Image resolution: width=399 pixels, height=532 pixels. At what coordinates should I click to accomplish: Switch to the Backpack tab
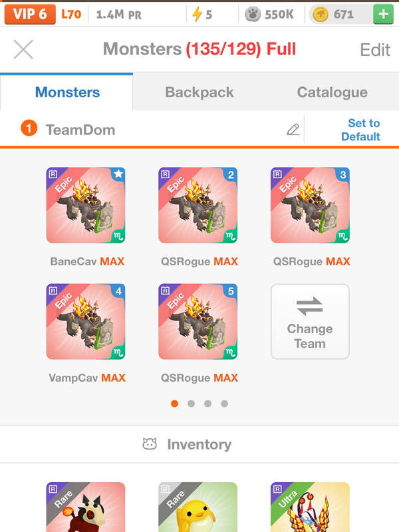pos(199,92)
